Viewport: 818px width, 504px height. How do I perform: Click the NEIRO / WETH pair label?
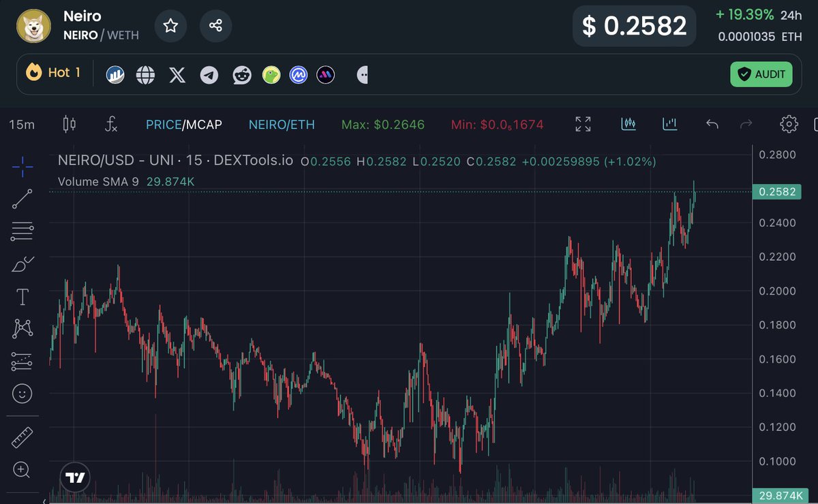[101, 35]
